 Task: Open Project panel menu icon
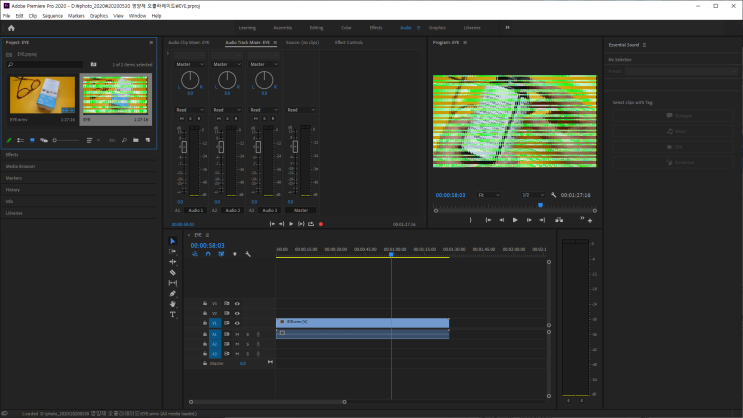tap(151, 43)
